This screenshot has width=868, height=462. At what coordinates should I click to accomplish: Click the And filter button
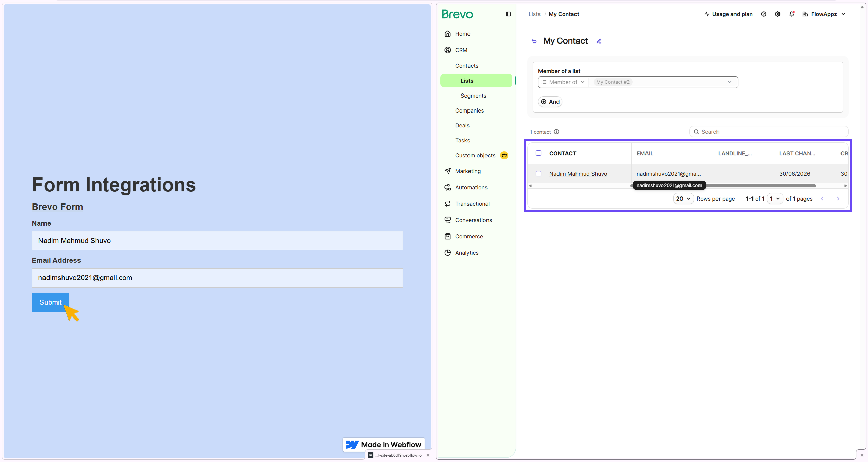point(550,102)
